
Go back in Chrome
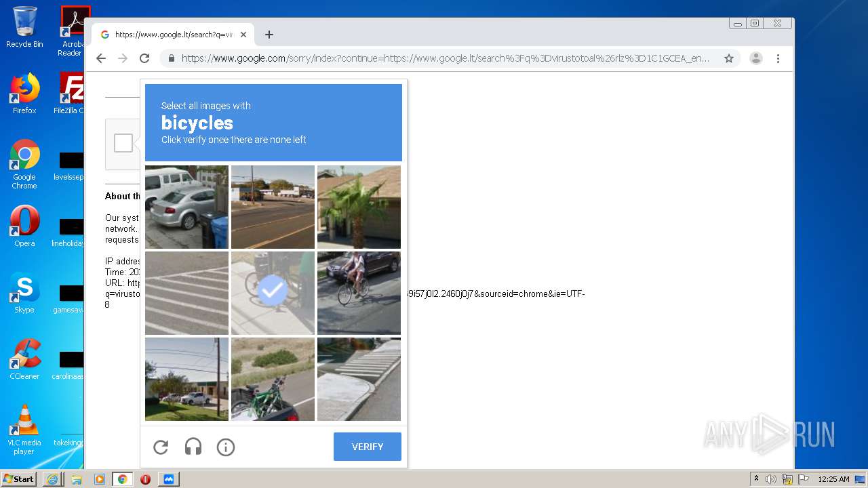[x=101, y=58]
